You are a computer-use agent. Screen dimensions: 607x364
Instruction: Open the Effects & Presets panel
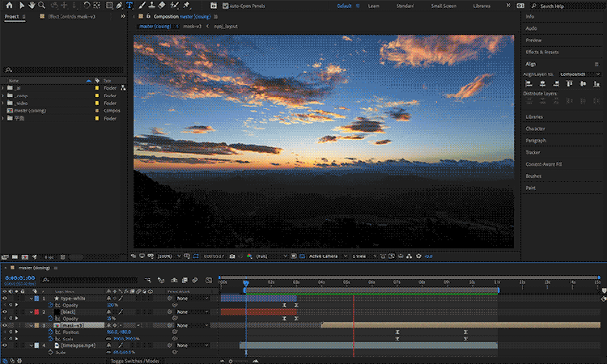point(541,52)
